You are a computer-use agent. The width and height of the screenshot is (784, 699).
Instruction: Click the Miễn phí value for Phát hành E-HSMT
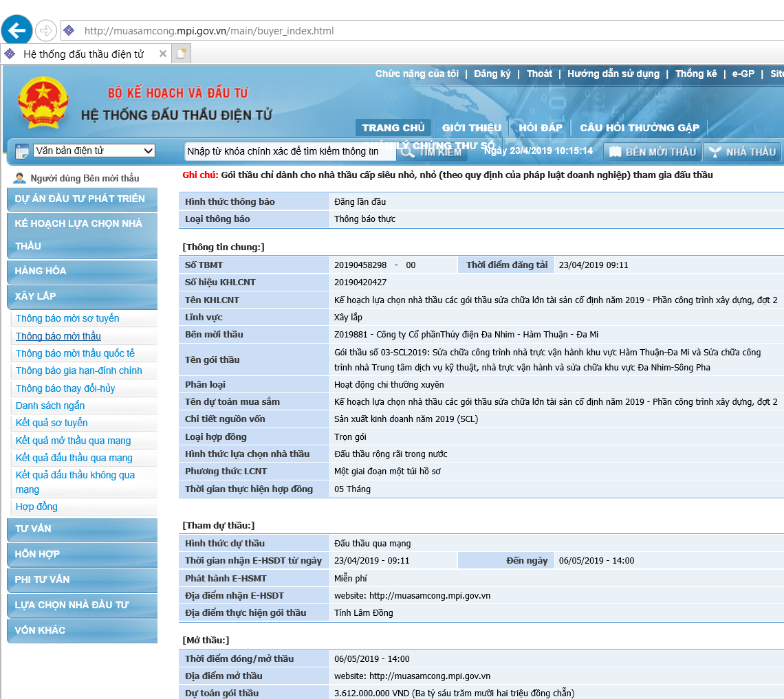click(351, 579)
